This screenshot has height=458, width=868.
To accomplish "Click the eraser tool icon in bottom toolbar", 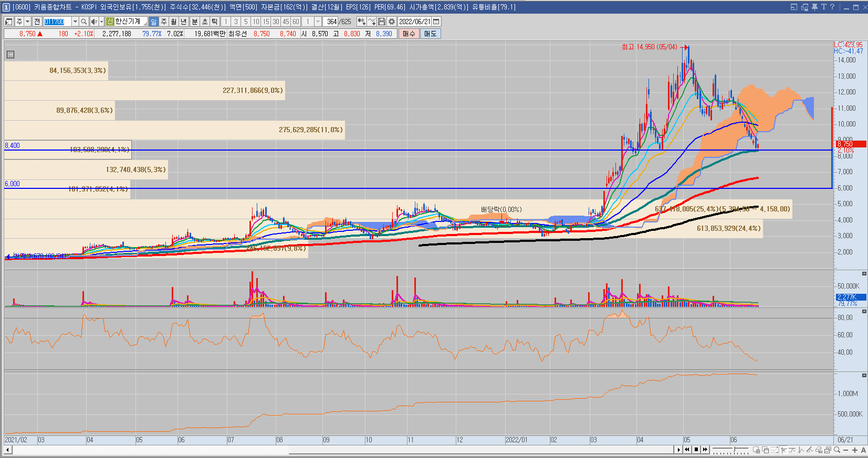I will pyautogui.click(x=819, y=450).
